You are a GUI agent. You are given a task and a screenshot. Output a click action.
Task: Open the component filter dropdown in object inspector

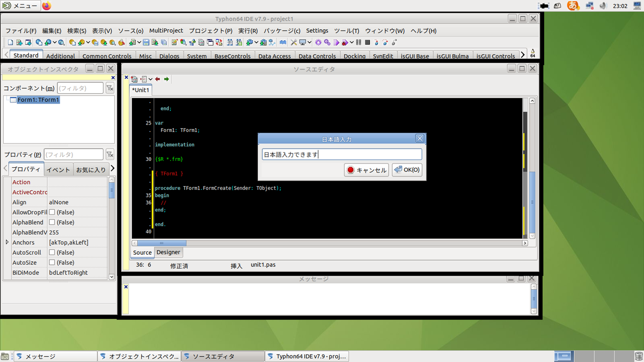coord(110,87)
